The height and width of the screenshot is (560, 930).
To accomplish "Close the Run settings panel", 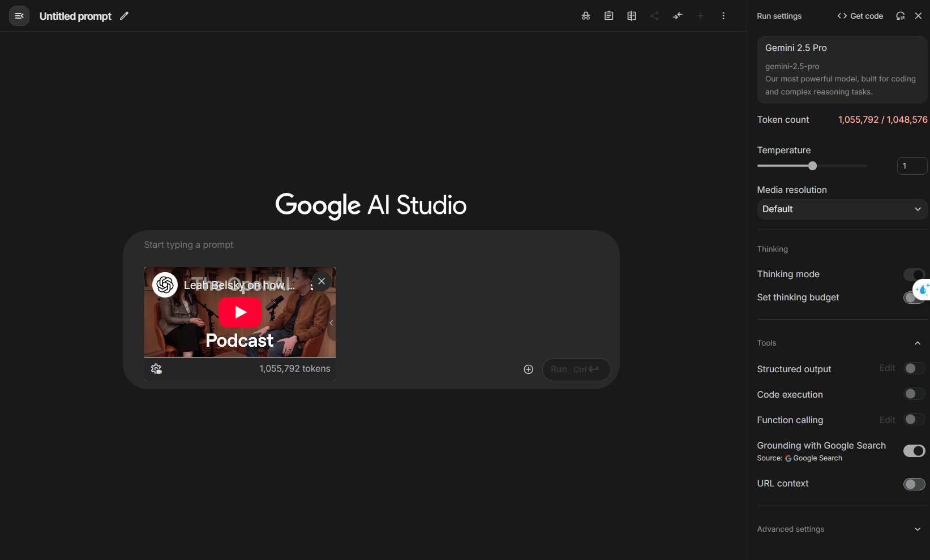I will pyautogui.click(x=918, y=16).
